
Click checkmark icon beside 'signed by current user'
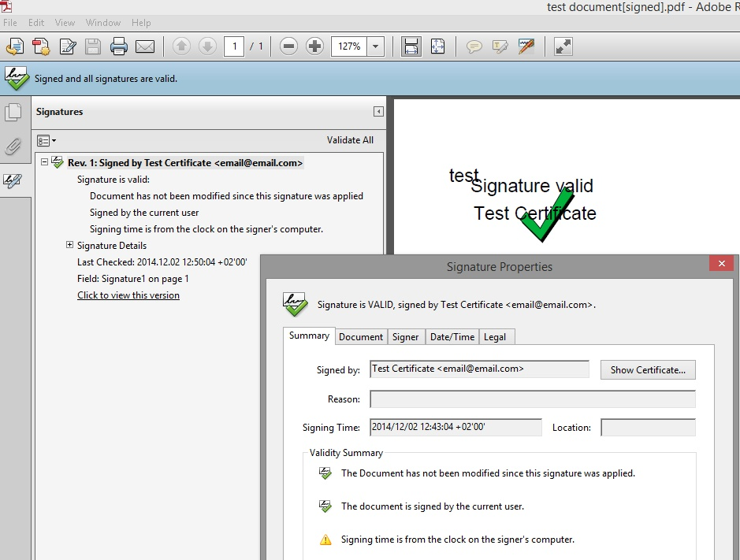pyautogui.click(x=325, y=506)
